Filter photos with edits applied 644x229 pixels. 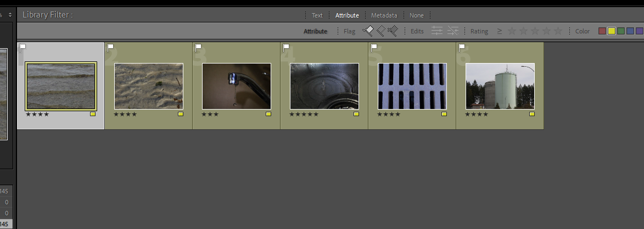436,31
